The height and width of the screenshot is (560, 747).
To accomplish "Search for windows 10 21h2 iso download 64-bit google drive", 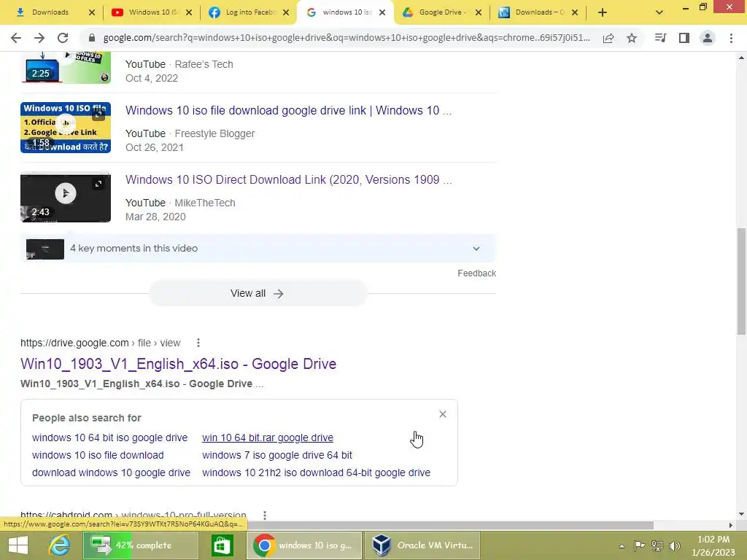I will coord(316,472).
